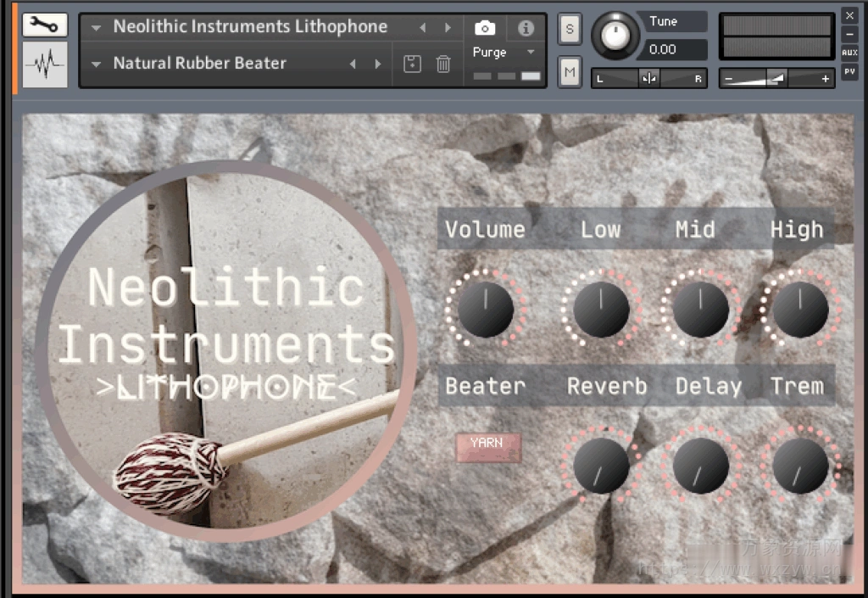Click the Reverb knob
This screenshot has width=868, height=598.
[602, 465]
